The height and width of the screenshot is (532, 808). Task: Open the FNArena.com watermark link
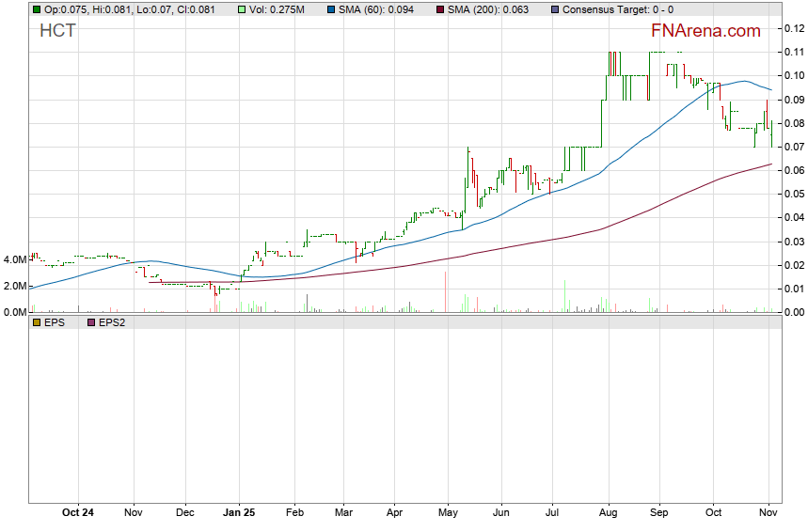[x=705, y=31]
